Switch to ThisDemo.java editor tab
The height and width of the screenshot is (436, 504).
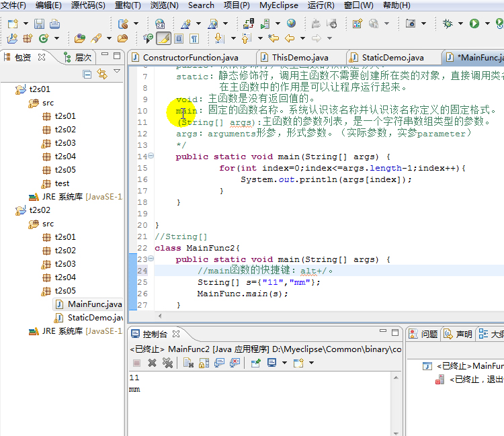pyautogui.click(x=300, y=58)
